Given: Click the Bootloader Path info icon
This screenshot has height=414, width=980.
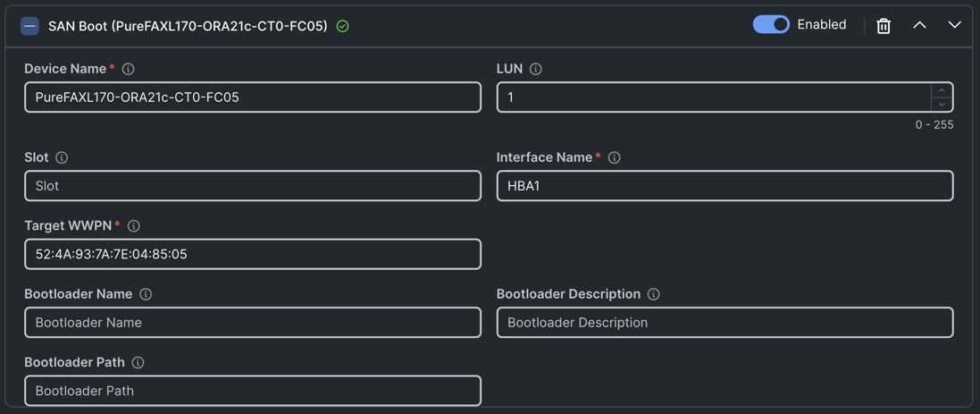Looking at the screenshot, I should point(138,363).
